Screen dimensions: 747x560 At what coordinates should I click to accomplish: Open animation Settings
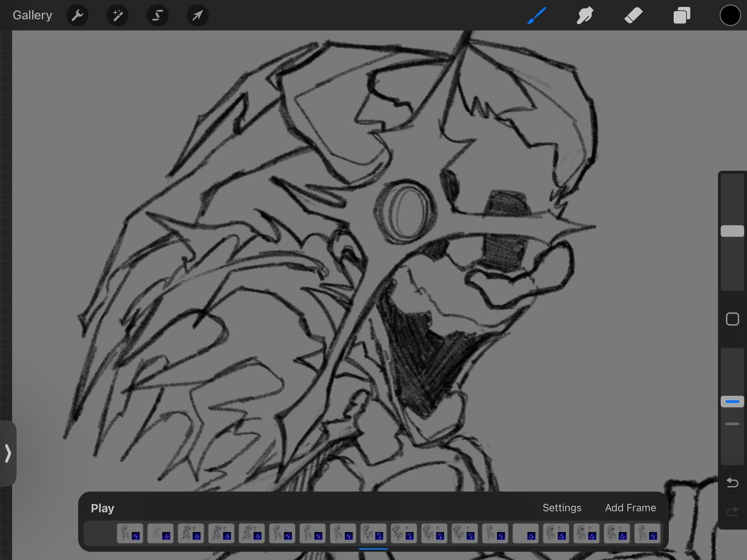pos(562,508)
